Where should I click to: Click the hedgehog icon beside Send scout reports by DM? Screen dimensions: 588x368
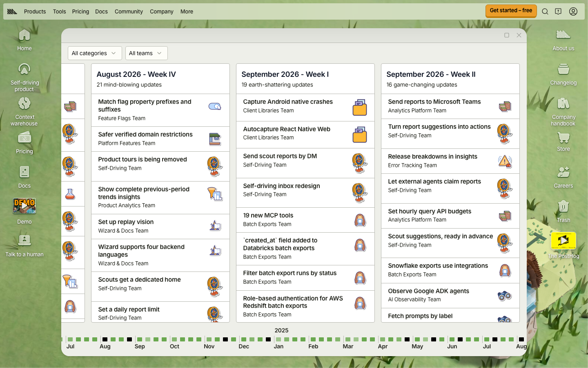360,163
